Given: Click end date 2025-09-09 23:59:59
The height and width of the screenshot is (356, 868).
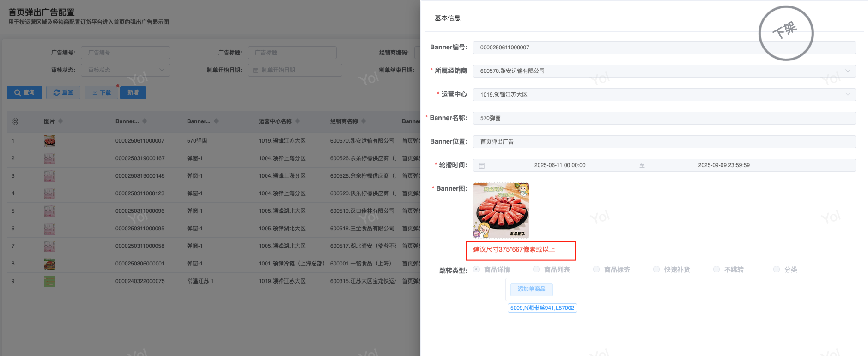Looking at the screenshot, I should pos(724,165).
